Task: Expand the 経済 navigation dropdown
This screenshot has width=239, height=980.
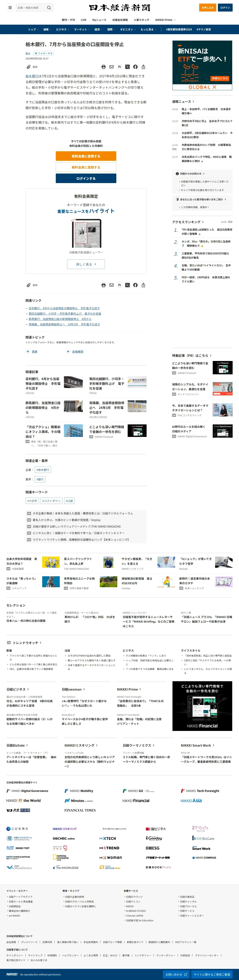Action: pos(98,29)
